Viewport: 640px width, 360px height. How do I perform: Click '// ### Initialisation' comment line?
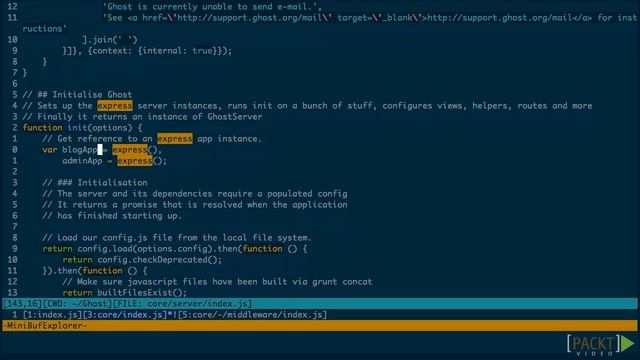(x=95, y=183)
